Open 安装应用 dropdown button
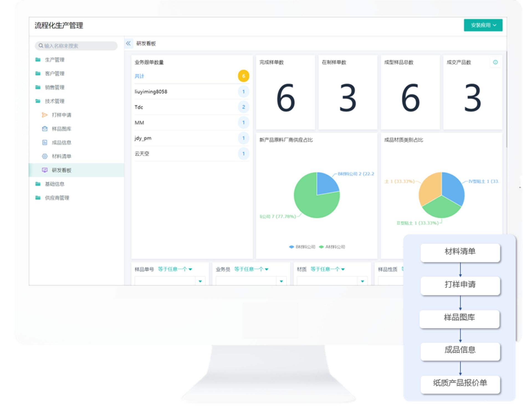Image resolution: width=532 pixels, height=414 pixels. 483,25
